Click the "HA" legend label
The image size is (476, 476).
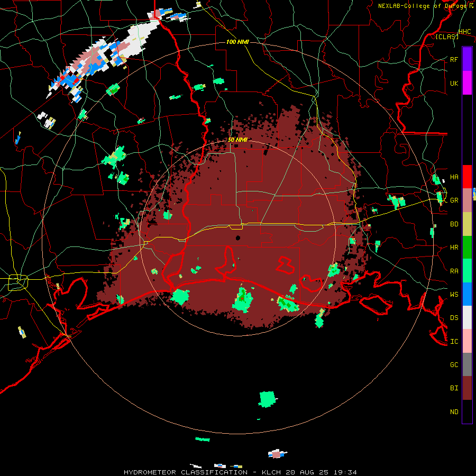[x=454, y=177]
